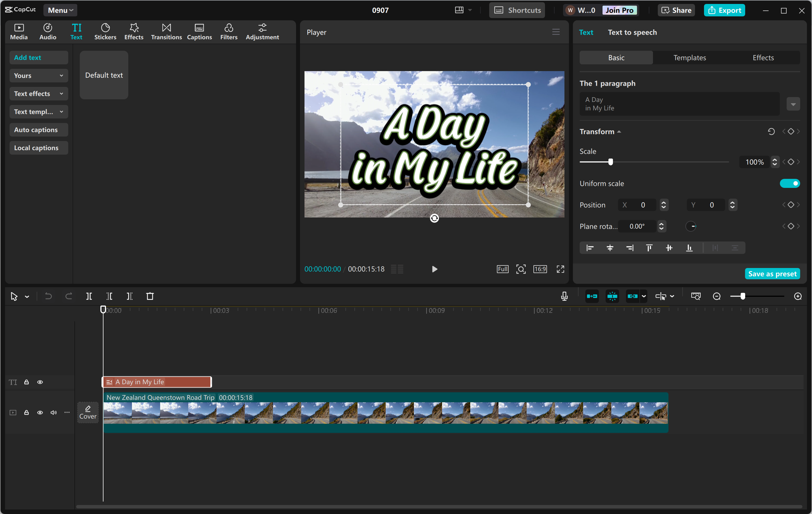Split the clip at the playhead
Image resolution: width=812 pixels, height=514 pixels.
coord(89,296)
